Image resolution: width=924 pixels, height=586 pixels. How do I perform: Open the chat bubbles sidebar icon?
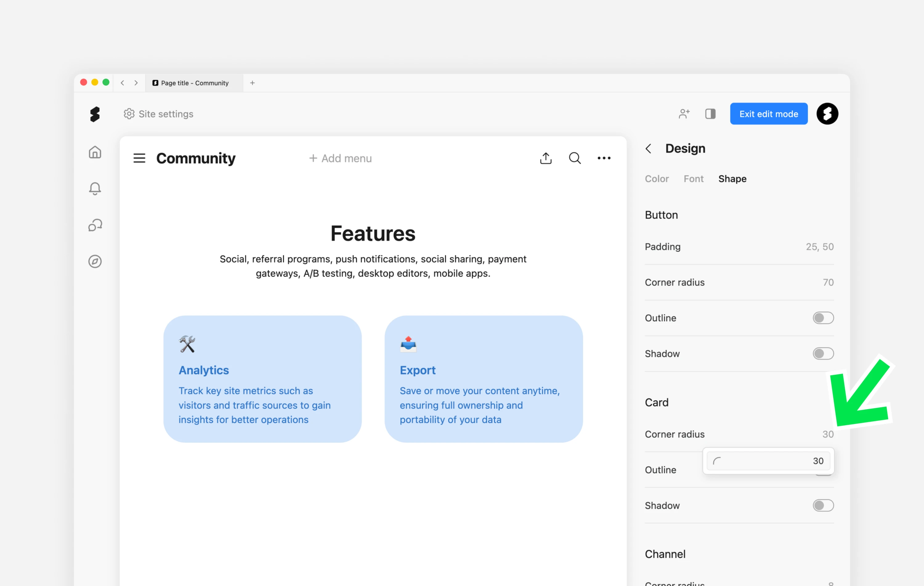pos(95,225)
